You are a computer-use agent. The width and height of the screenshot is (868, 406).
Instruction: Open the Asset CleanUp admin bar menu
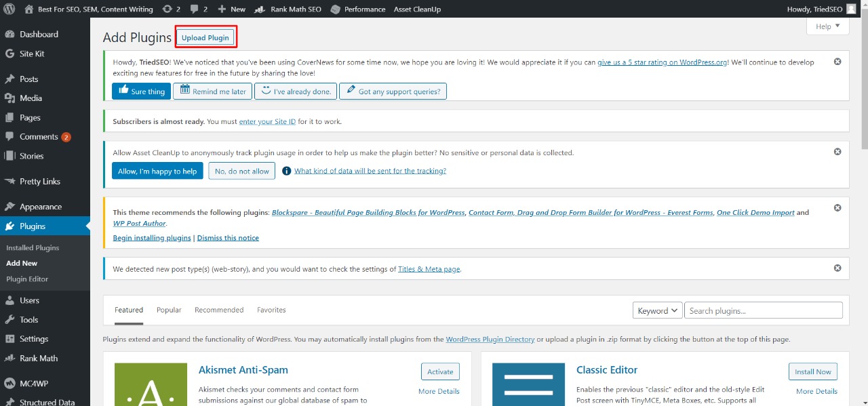click(417, 9)
